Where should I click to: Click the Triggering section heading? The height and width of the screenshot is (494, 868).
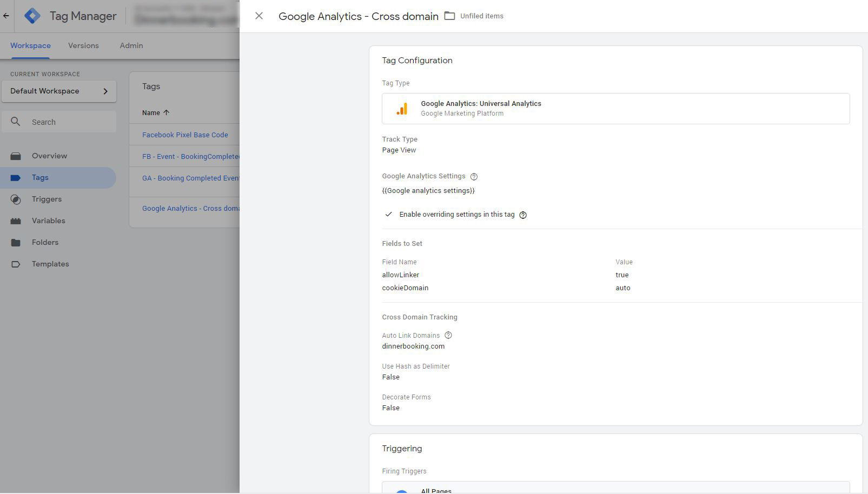coord(402,449)
